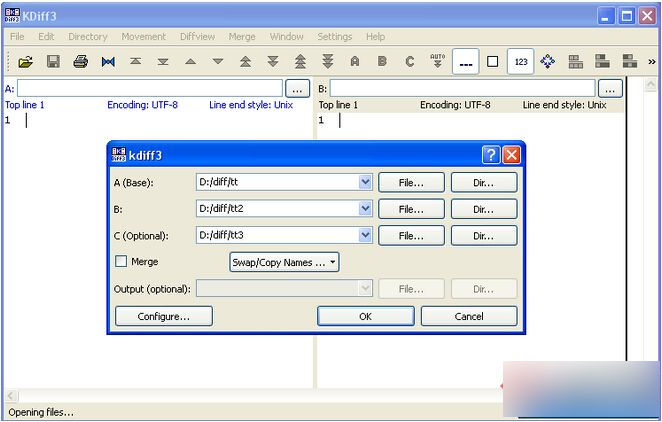The image size is (662, 422).
Task: Open the Edit menu
Action: (x=46, y=37)
